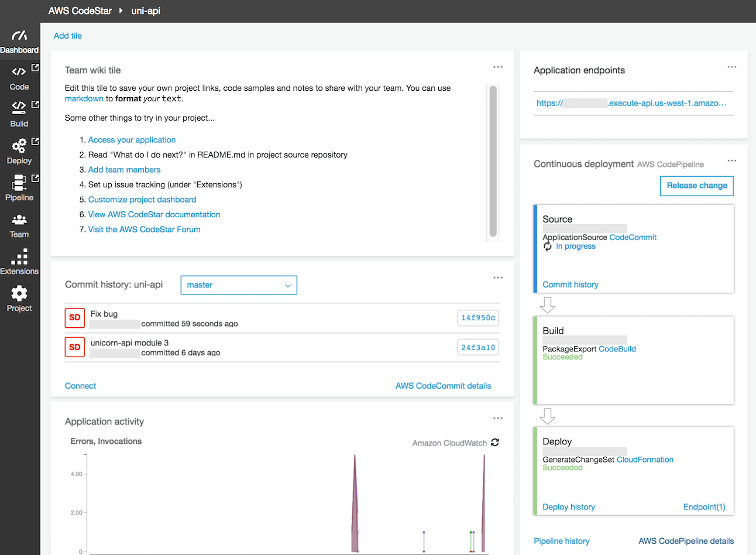The width and height of the screenshot is (756, 555).
Task: Click the Succeeded status in Build stage
Action: point(562,357)
